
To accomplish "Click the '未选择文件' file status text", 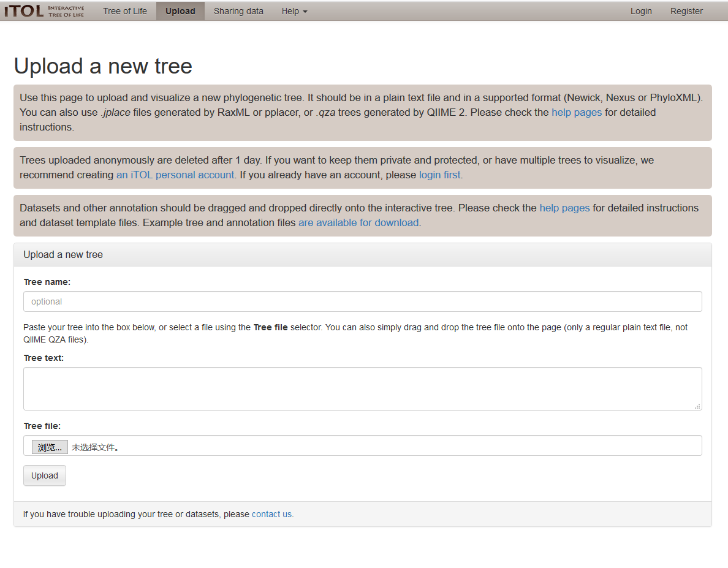I will [x=95, y=447].
